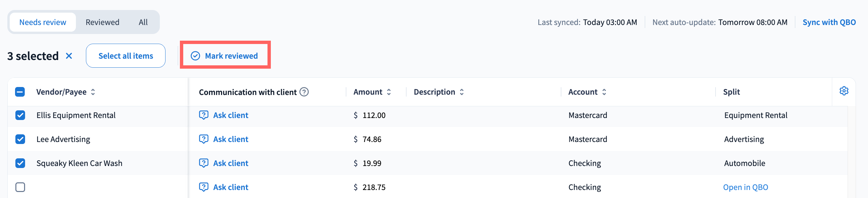Click the checkmark icon on Mark reviewed
This screenshot has height=198, width=868.
pos(196,56)
